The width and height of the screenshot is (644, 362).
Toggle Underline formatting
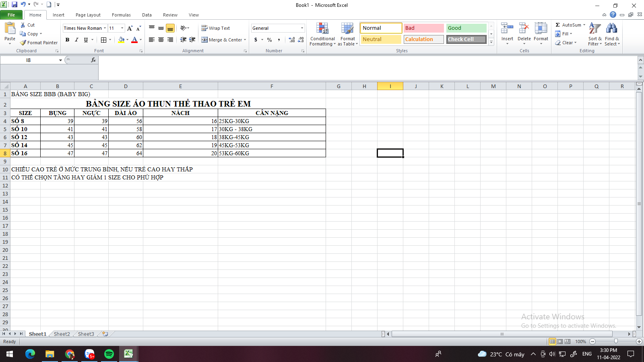[86, 40]
